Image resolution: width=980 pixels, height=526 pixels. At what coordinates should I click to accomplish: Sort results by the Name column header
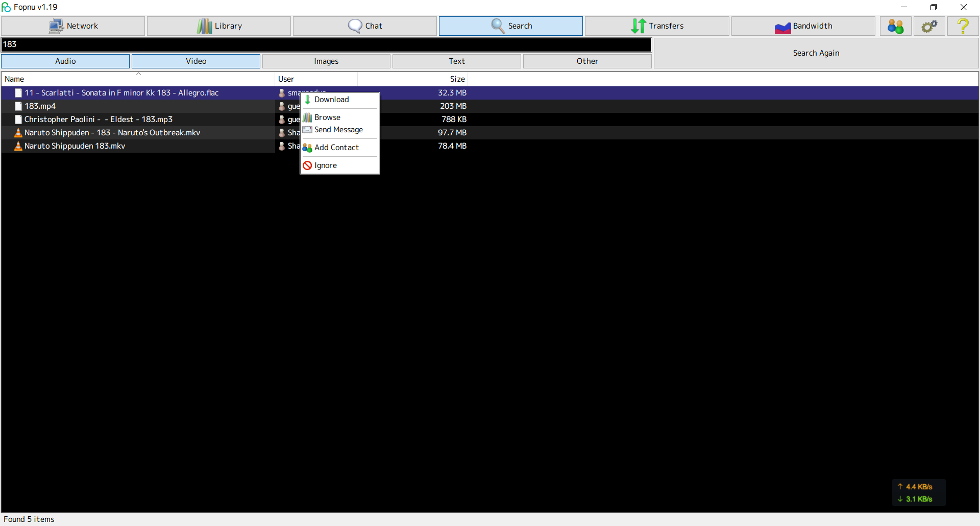pos(138,79)
